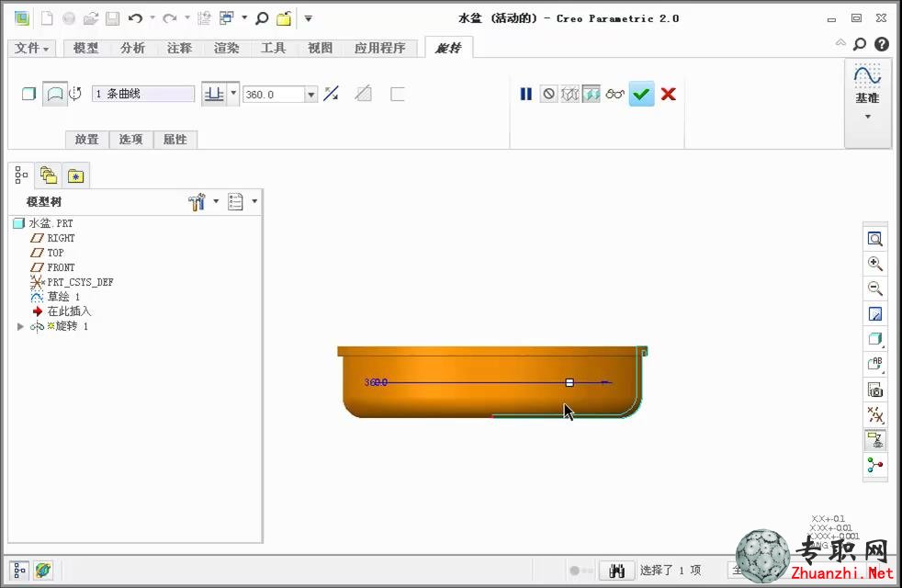Screen dimensions: 902x588
Task: Toggle Annotation Display icon
Action: pyautogui.click(x=875, y=440)
